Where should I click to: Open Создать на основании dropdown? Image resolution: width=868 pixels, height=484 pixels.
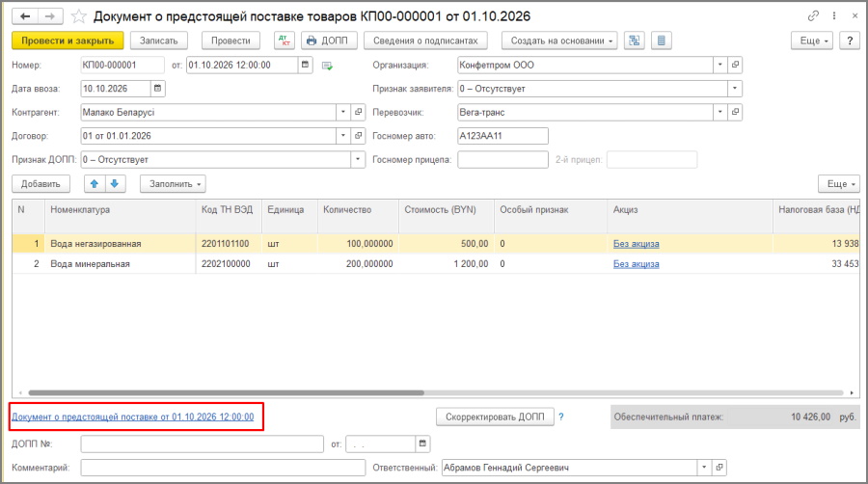[559, 40]
